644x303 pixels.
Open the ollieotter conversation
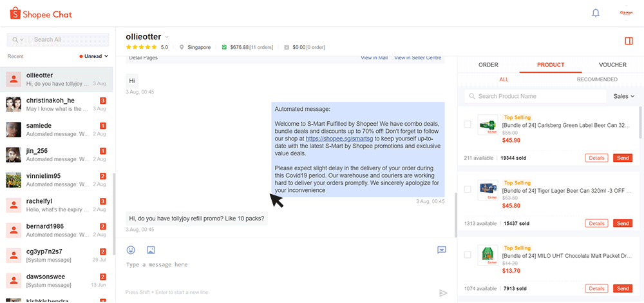[57, 79]
